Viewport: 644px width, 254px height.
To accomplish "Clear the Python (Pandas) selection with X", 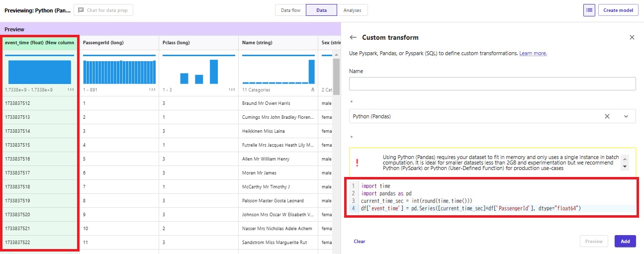I will coord(607,116).
